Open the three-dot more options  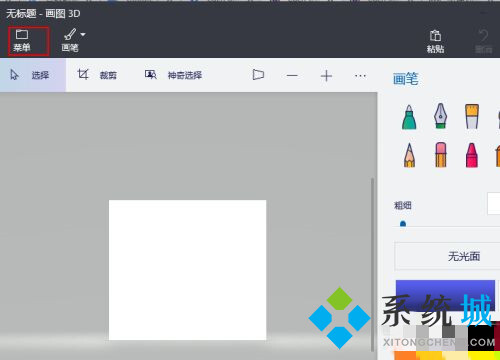(360, 76)
